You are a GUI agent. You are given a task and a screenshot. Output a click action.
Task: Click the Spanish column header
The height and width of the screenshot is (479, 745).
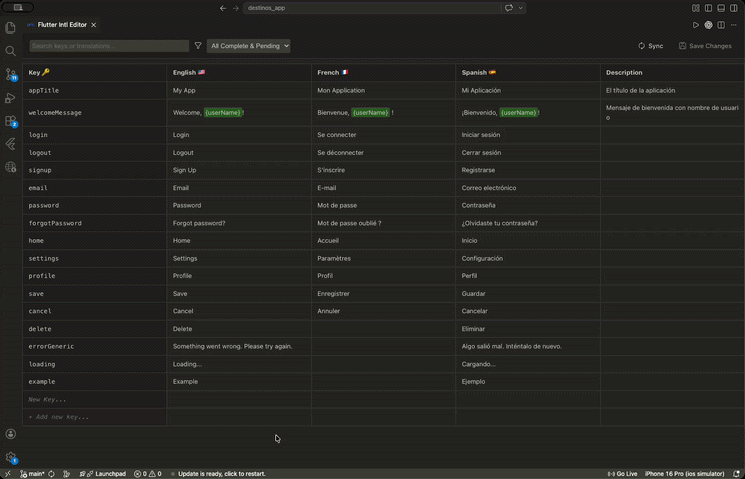(x=528, y=72)
